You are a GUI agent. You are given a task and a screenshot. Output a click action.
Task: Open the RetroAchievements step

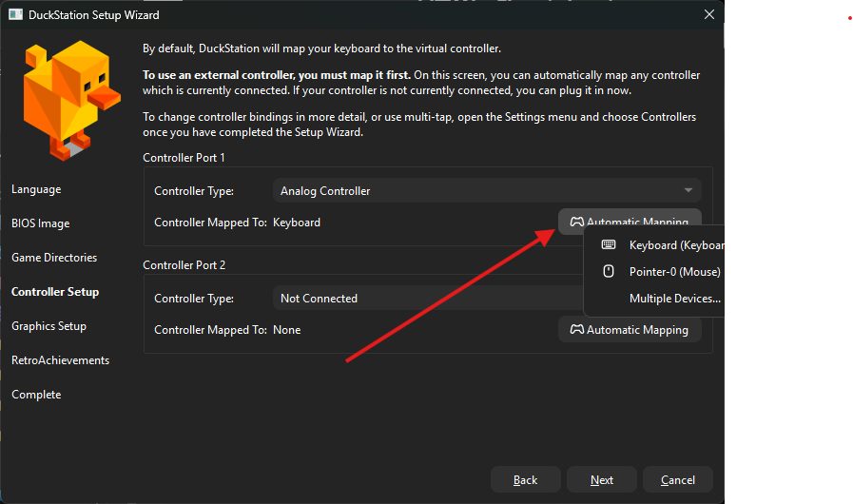60,360
